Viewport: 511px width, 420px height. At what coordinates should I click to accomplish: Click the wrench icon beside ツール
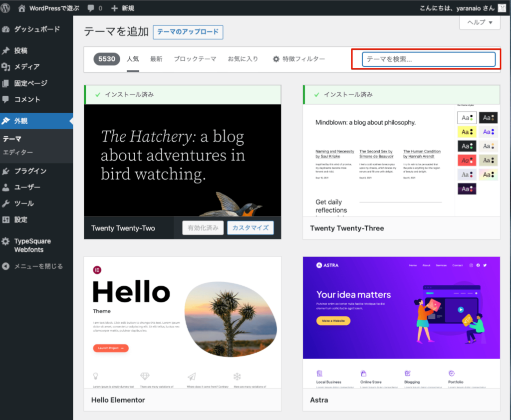(6, 204)
